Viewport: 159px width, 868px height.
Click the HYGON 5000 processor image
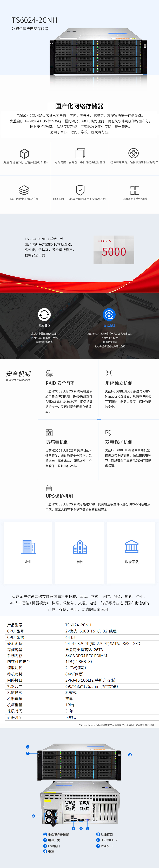(x=114, y=249)
